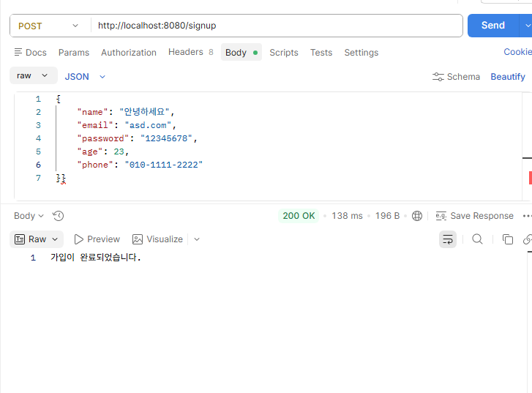
Task: Open Send button dropdown arrow
Action: coord(526,26)
